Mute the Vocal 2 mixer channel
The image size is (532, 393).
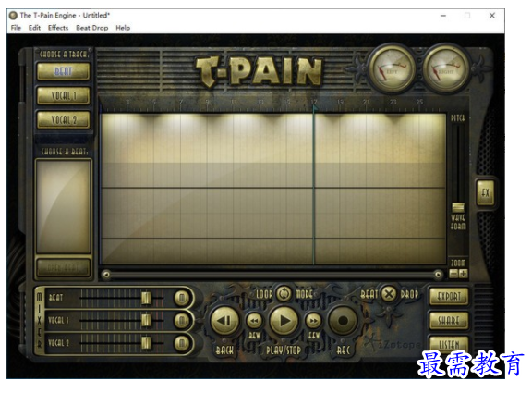click(182, 343)
